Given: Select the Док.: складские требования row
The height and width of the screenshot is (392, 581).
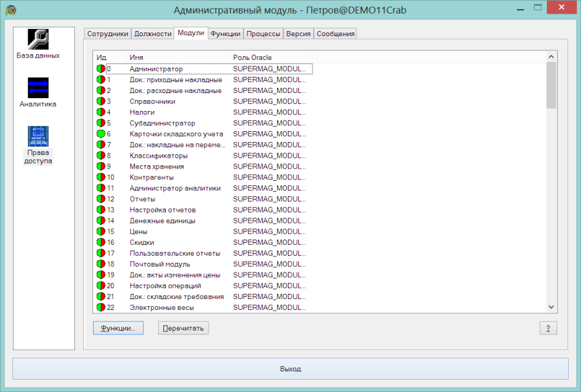Looking at the screenshot, I should (203, 296).
